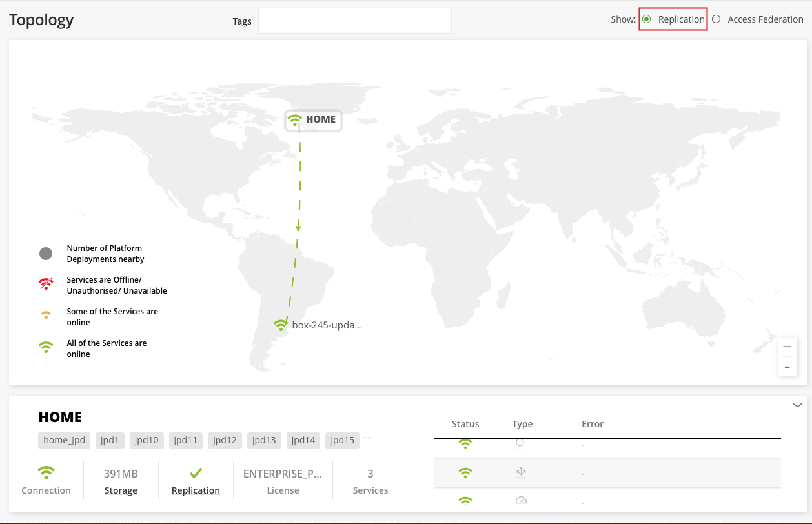Image resolution: width=812 pixels, height=524 pixels.
Task: Click the gauge service type icon
Action: (521, 500)
